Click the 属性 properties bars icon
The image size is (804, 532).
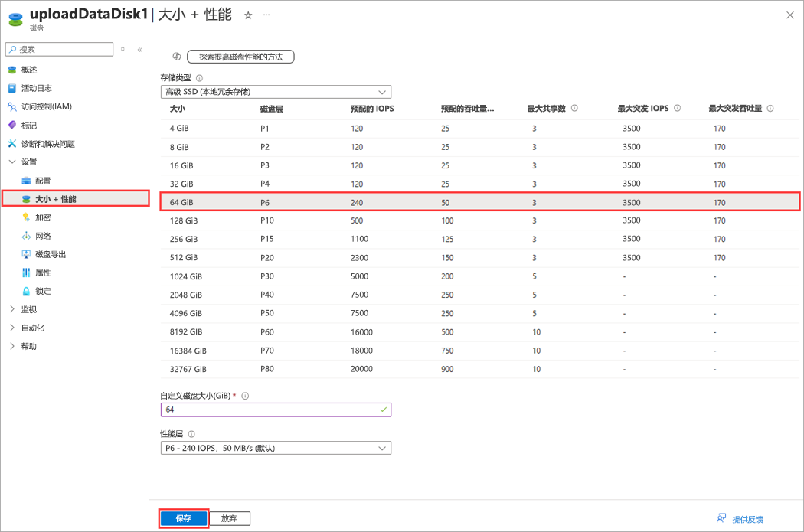[26, 273]
